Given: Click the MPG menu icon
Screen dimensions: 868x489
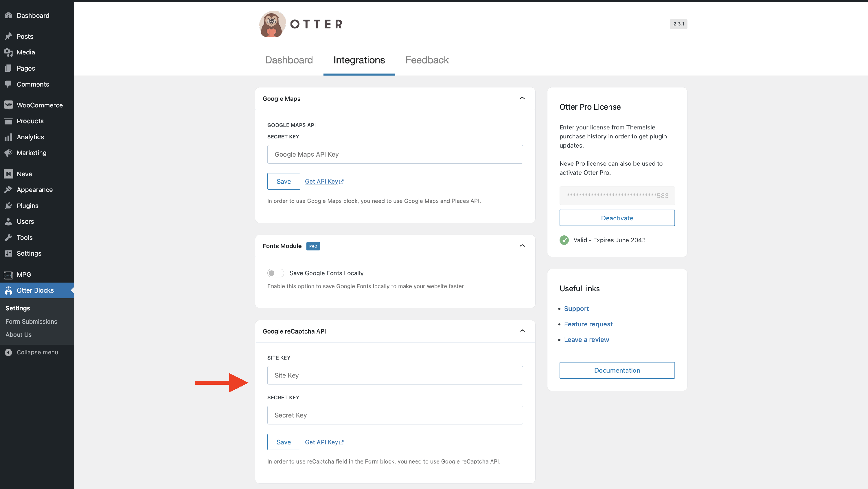Looking at the screenshot, I should tap(8, 274).
